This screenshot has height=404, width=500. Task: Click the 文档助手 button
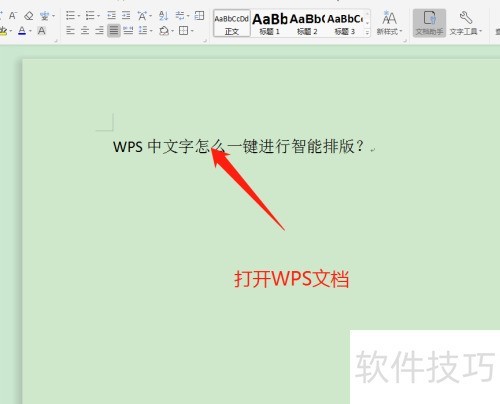(429, 23)
